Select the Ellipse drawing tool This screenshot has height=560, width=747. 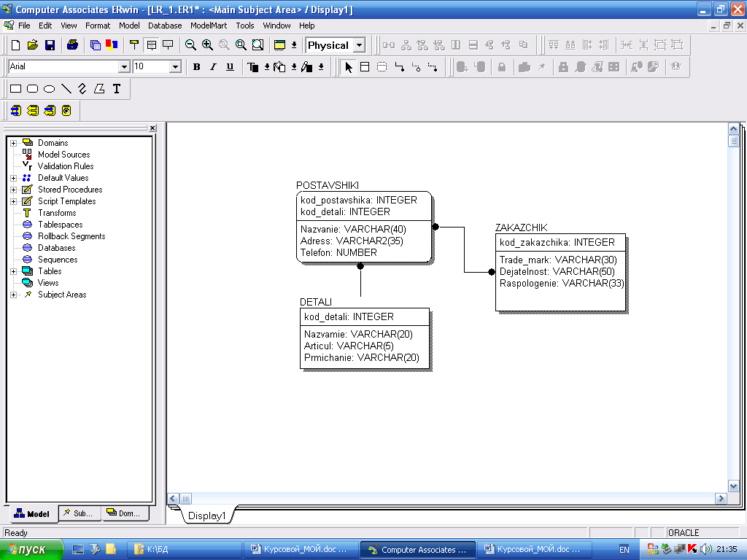[49, 89]
